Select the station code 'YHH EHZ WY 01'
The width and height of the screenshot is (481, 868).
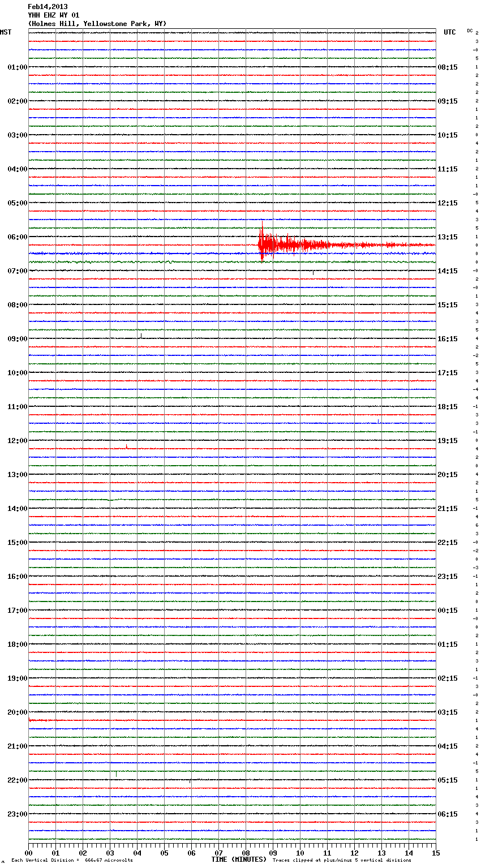point(54,15)
